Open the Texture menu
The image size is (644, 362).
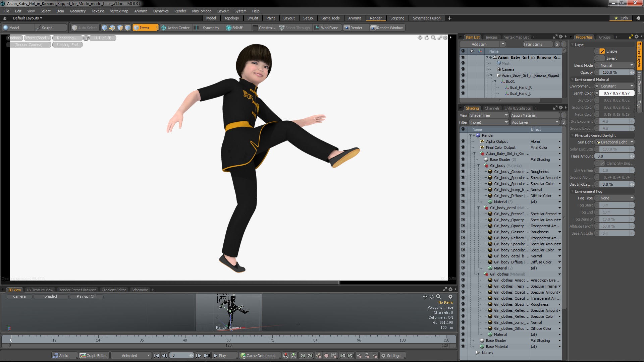(x=98, y=11)
